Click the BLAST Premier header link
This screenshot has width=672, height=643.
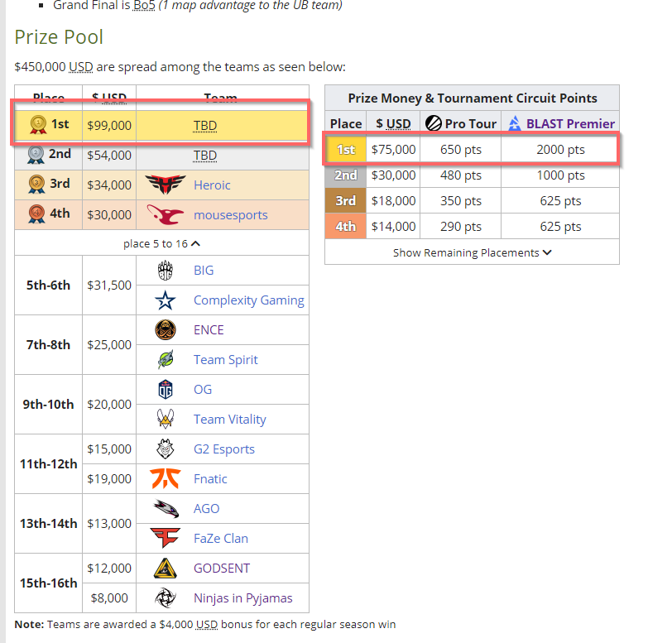[570, 123]
